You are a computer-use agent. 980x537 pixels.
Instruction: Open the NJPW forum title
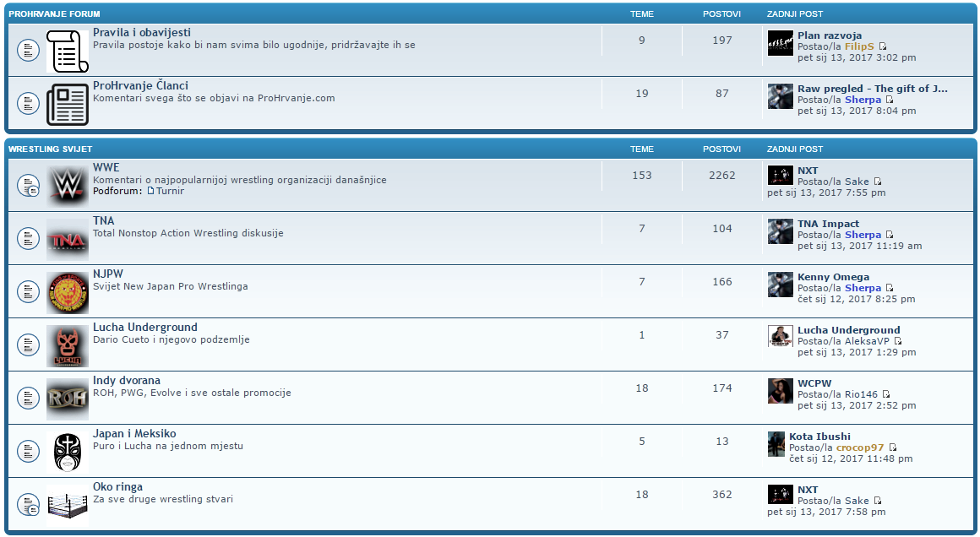click(x=108, y=274)
